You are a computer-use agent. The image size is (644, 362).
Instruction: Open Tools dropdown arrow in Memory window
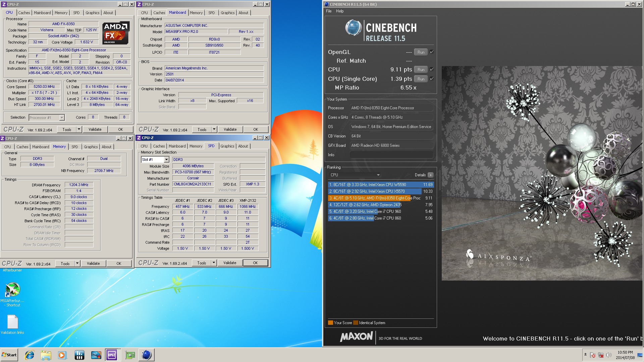[77, 263]
